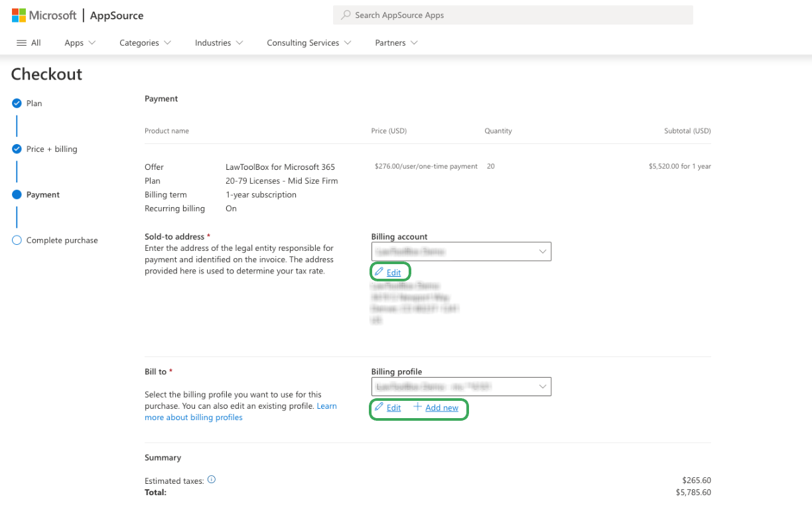Click the Price + billing checkmark icon
This screenshot has width=812, height=515.
click(x=17, y=149)
